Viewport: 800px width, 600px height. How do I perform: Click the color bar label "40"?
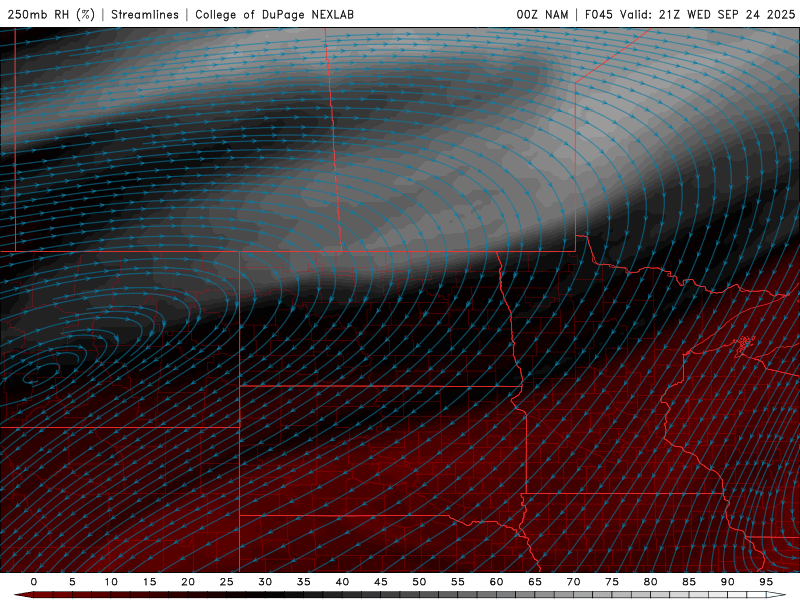coord(342,582)
